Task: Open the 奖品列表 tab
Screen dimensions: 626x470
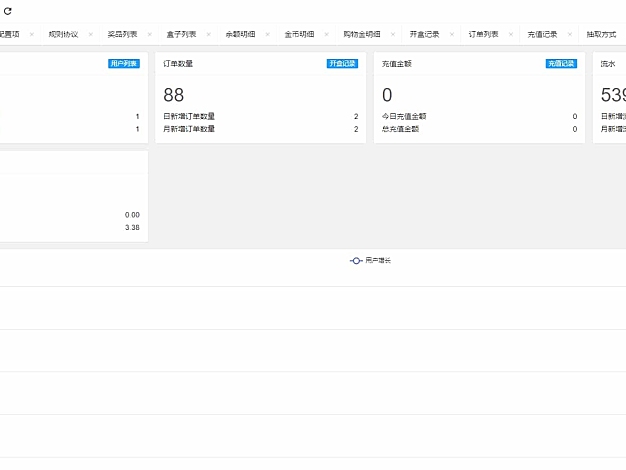Action: pyautogui.click(x=122, y=34)
